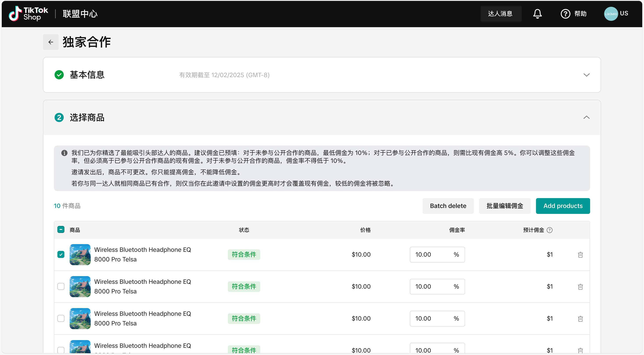Click the 预计佣金 info question mark icon
This screenshot has width=644, height=355.
pyautogui.click(x=550, y=230)
